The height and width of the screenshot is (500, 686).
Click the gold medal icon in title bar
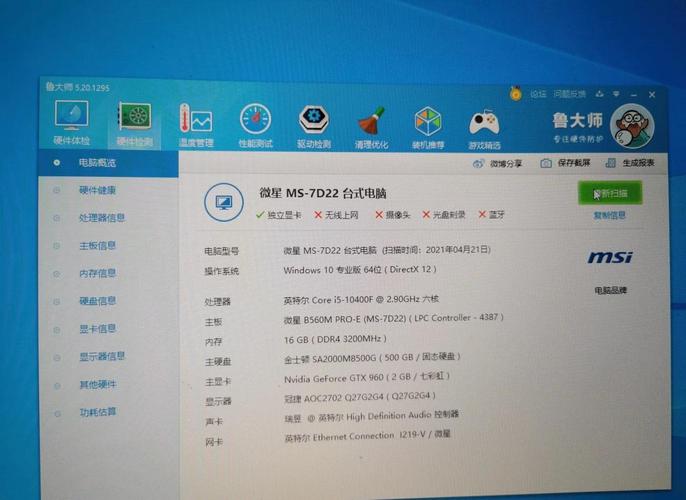(516, 93)
